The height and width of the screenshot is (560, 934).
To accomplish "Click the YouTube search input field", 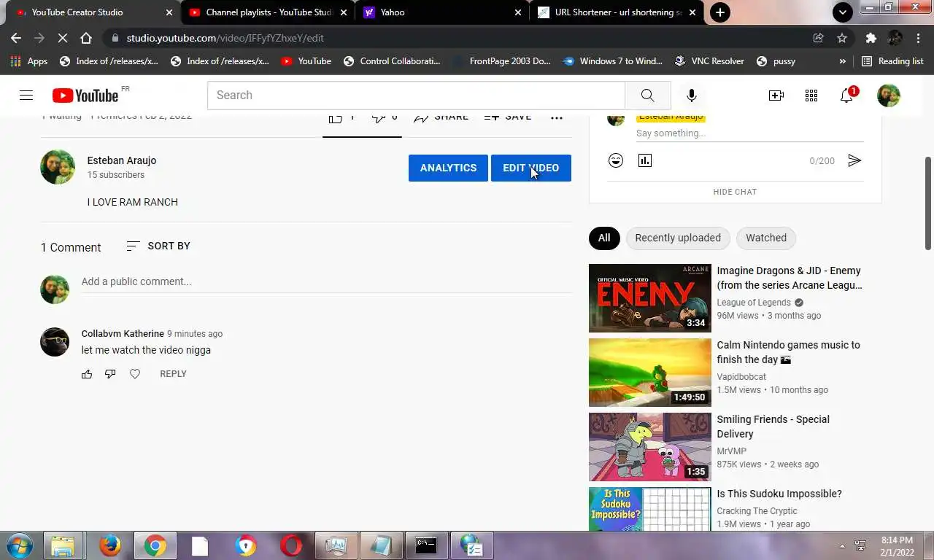I will pyautogui.click(x=416, y=96).
